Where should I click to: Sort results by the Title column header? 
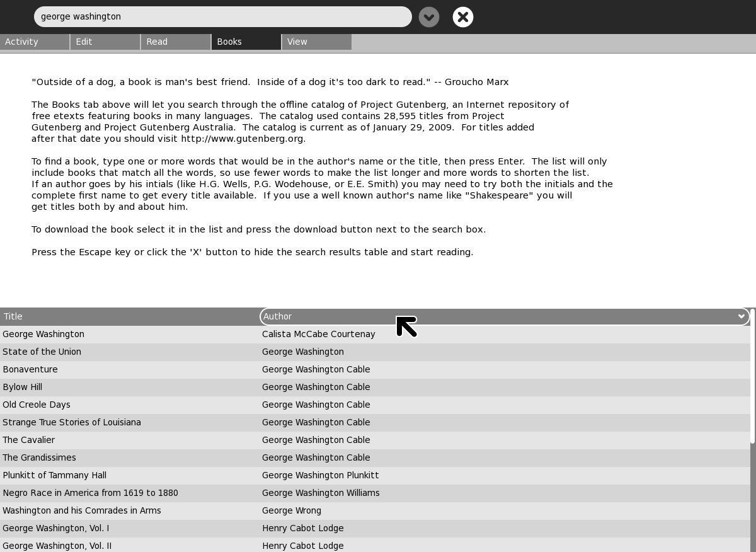point(129,316)
